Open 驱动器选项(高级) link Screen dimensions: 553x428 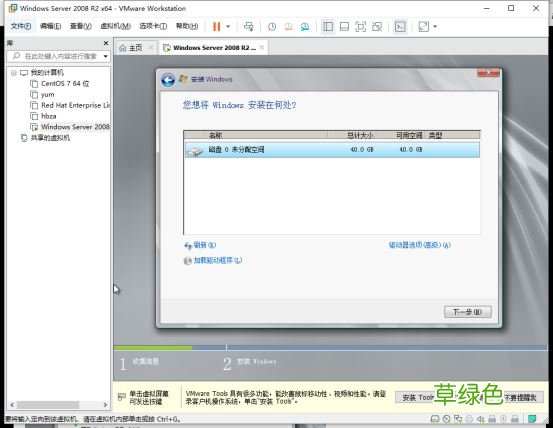pos(419,245)
